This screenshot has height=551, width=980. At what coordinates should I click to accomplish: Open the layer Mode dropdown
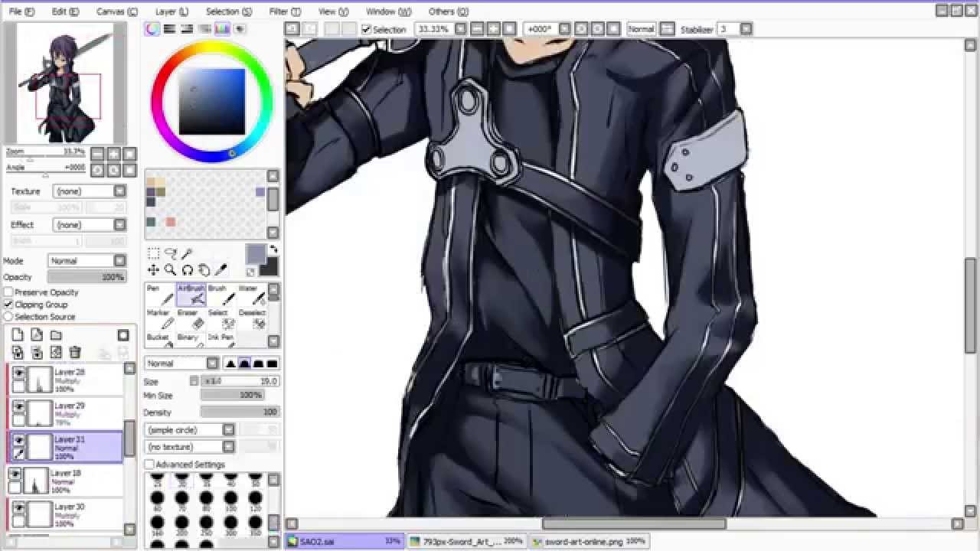[x=87, y=261]
